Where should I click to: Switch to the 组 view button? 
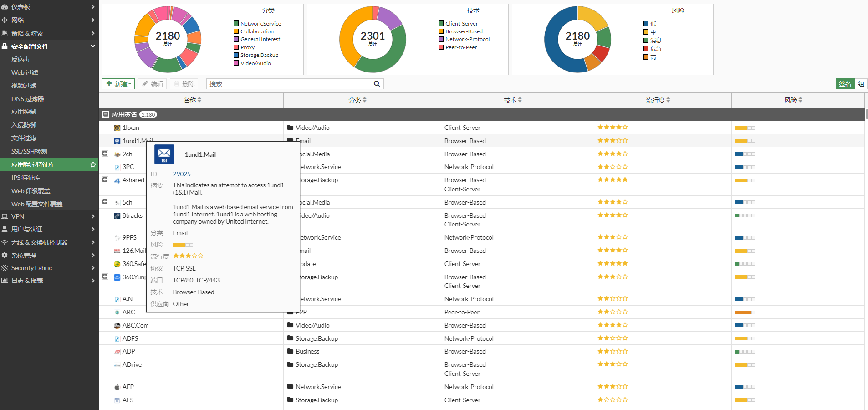coord(861,84)
